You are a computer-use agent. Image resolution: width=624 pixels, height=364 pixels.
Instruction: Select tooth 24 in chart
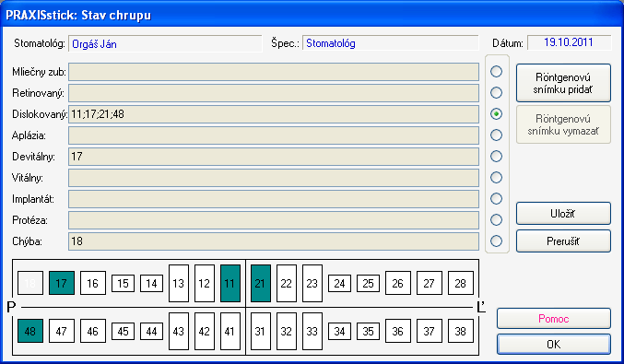339,283
